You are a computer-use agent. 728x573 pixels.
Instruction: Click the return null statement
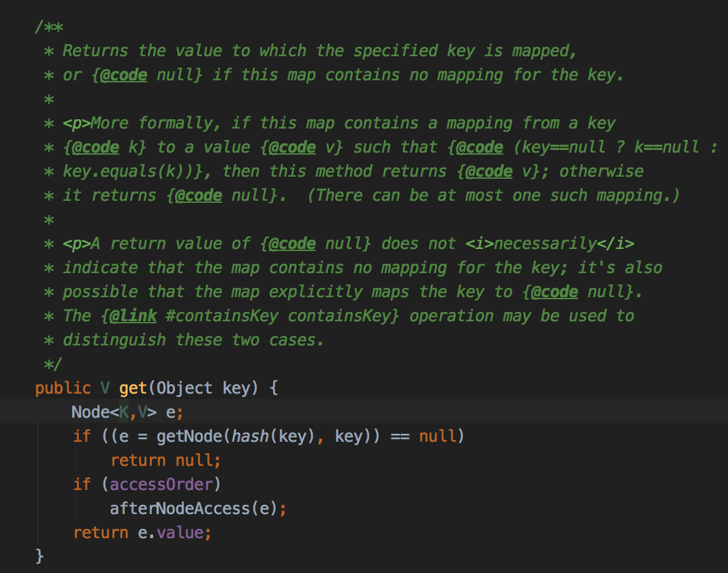[x=165, y=461]
